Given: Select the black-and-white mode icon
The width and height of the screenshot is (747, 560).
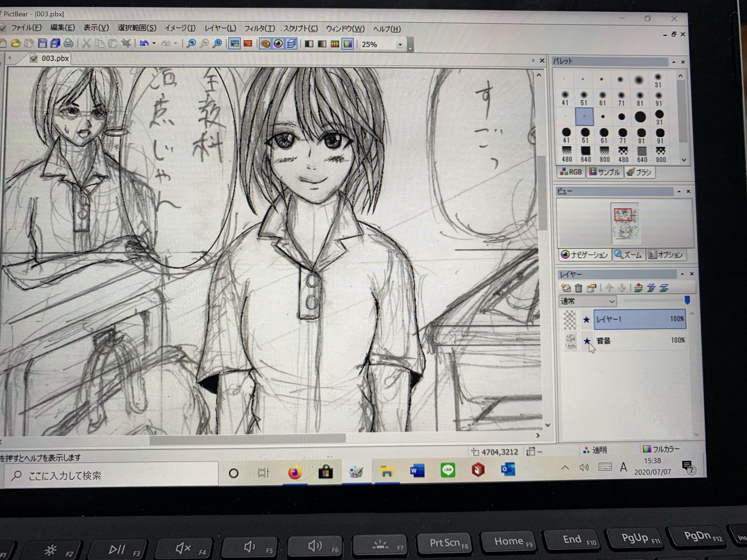Looking at the screenshot, I should 309,44.
